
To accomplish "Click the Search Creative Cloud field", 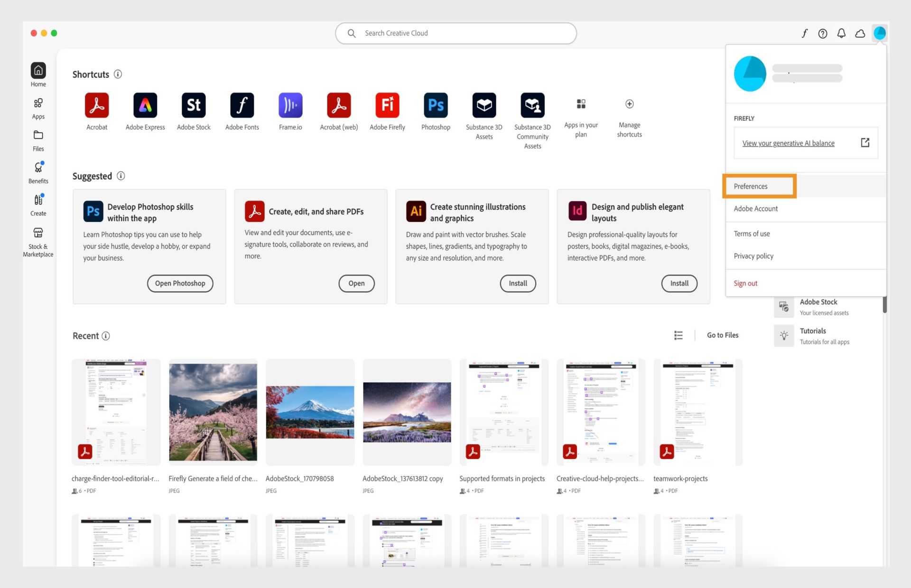I will point(455,33).
